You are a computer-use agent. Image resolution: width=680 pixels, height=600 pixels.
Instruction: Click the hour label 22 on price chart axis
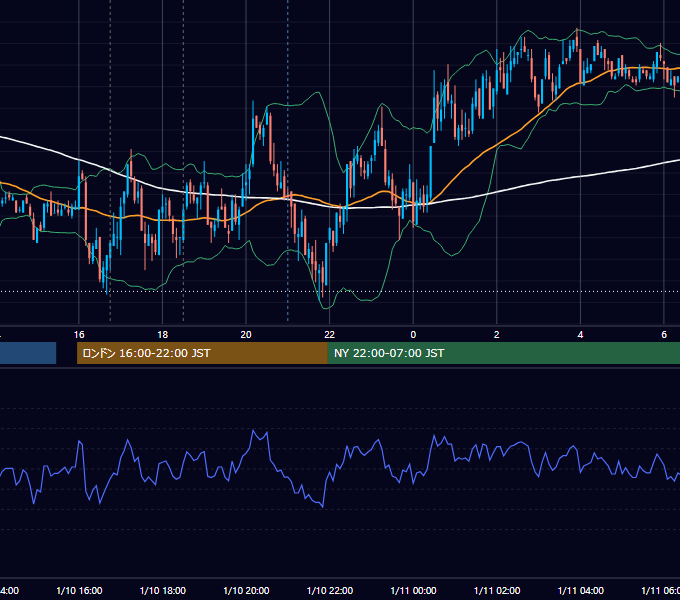click(x=330, y=335)
